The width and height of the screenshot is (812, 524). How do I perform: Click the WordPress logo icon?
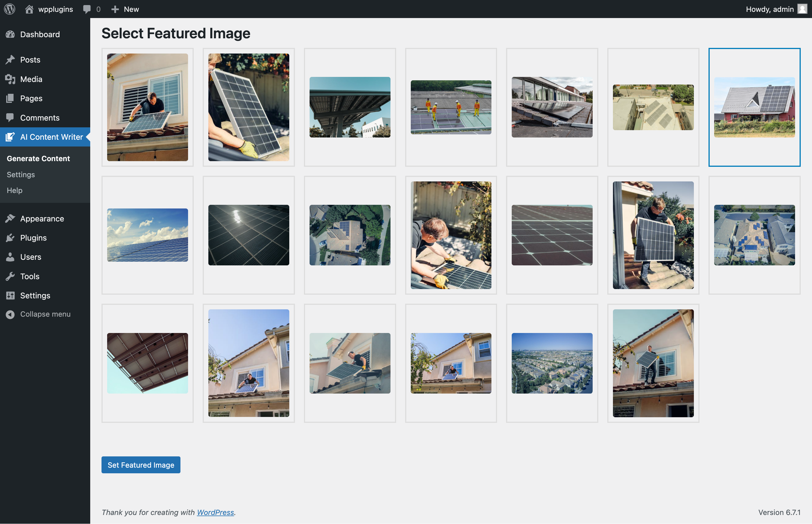(x=10, y=9)
